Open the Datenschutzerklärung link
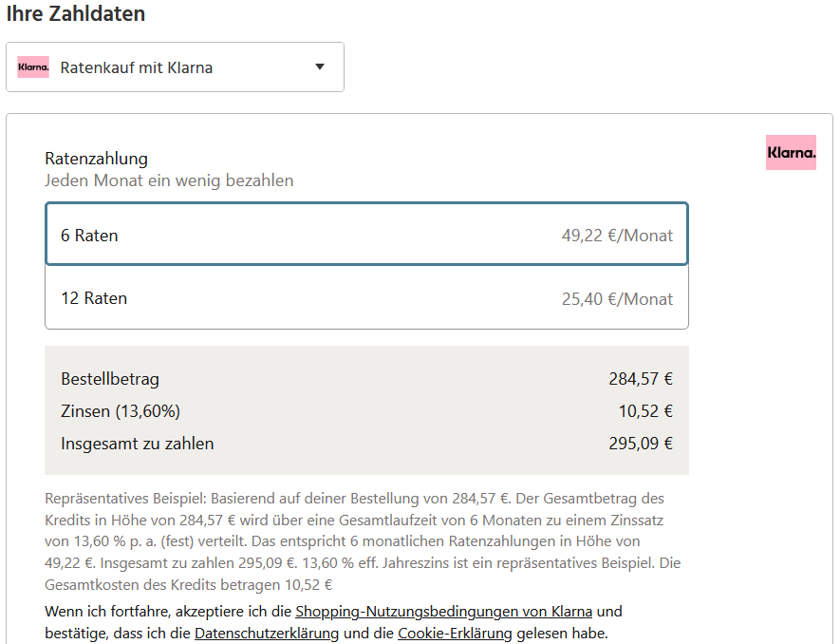Image resolution: width=840 pixels, height=644 pixels. point(267,634)
